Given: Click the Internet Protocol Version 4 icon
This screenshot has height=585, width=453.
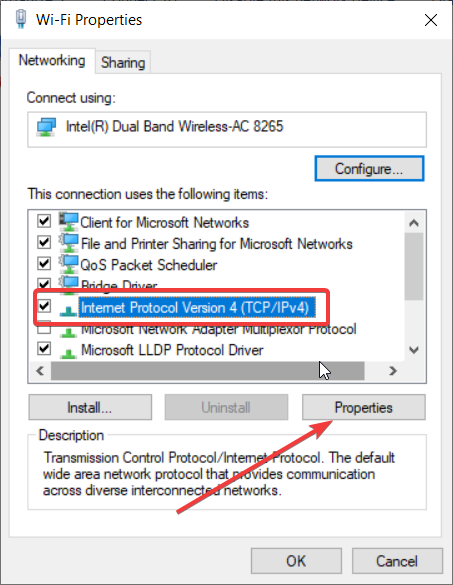Looking at the screenshot, I should pos(68,310).
